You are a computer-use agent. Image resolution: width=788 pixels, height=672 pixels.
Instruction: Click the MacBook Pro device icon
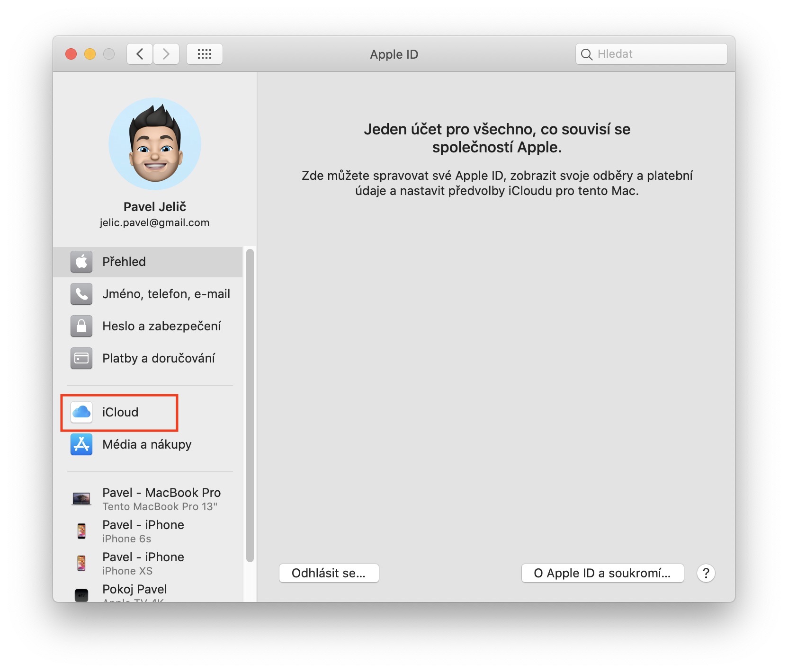point(81,499)
